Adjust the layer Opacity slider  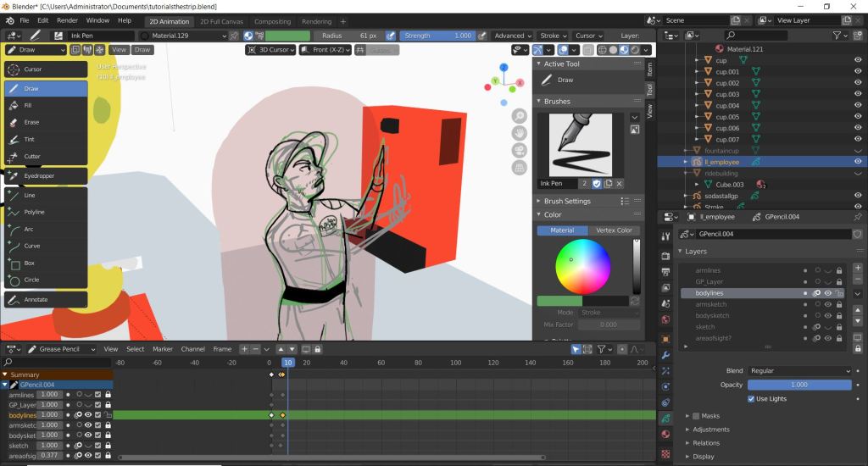click(799, 385)
